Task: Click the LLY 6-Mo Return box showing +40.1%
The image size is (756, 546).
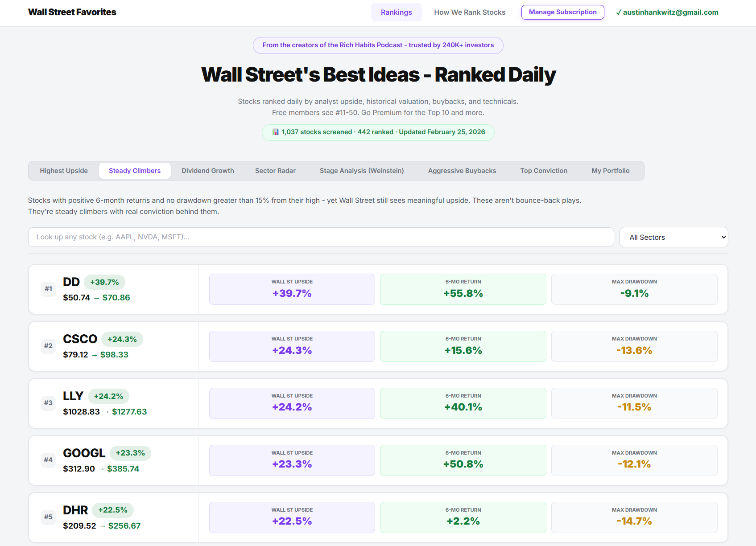Action: [x=463, y=403]
